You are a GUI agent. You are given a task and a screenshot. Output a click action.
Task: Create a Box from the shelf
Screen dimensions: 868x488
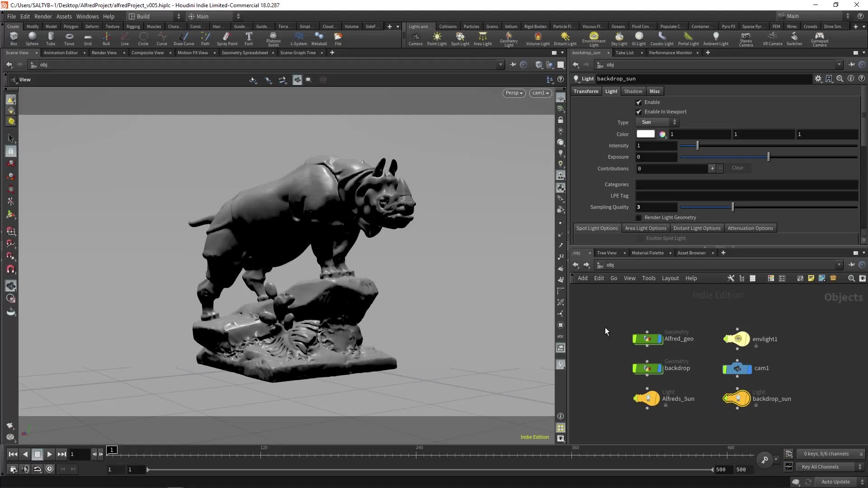(x=14, y=39)
